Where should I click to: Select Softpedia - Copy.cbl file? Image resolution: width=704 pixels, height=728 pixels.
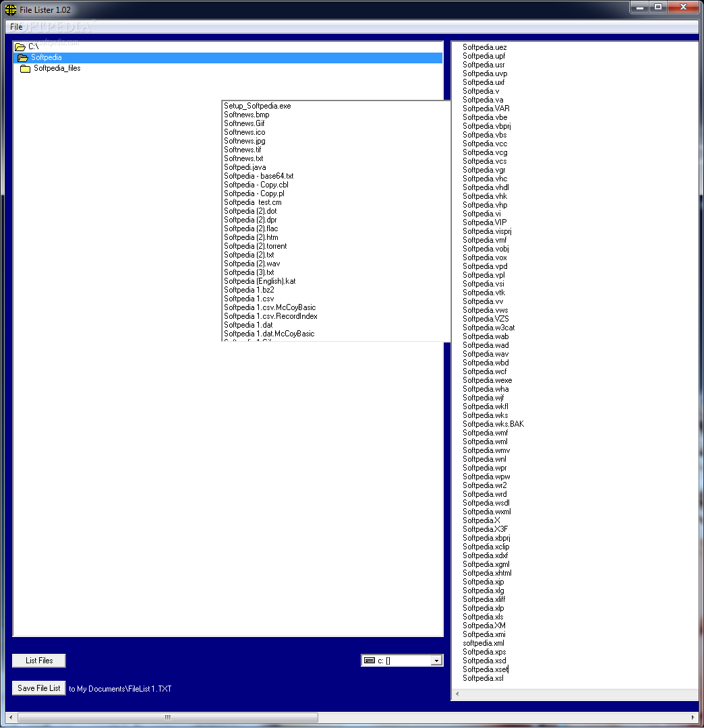point(256,185)
